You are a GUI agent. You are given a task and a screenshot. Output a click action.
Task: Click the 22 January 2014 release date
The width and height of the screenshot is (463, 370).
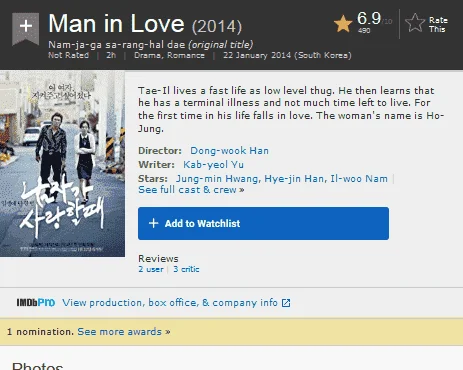pyautogui.click(x=257, y=55)
